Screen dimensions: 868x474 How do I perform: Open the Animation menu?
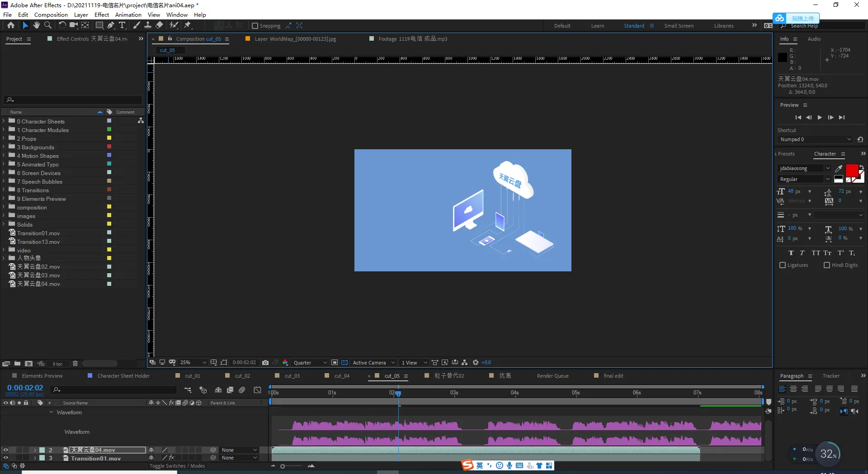128,14
